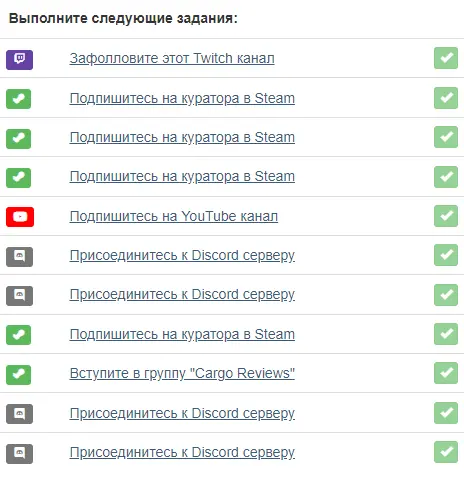The width and height of the screenshot is (464, 478).
Task: Click the Steam icon of the third curator task
Action: [18, 178]
